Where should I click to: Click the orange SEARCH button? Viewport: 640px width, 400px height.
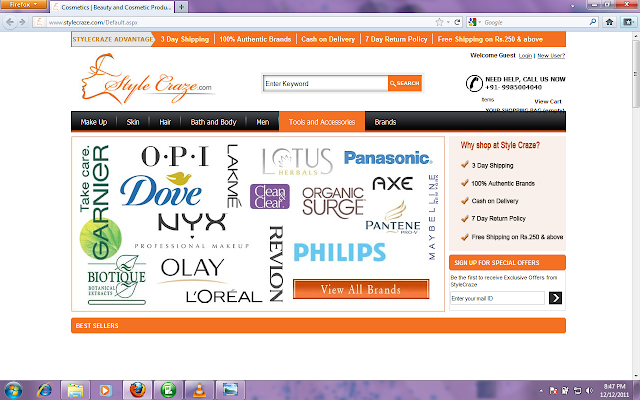(x=404, y=83)
